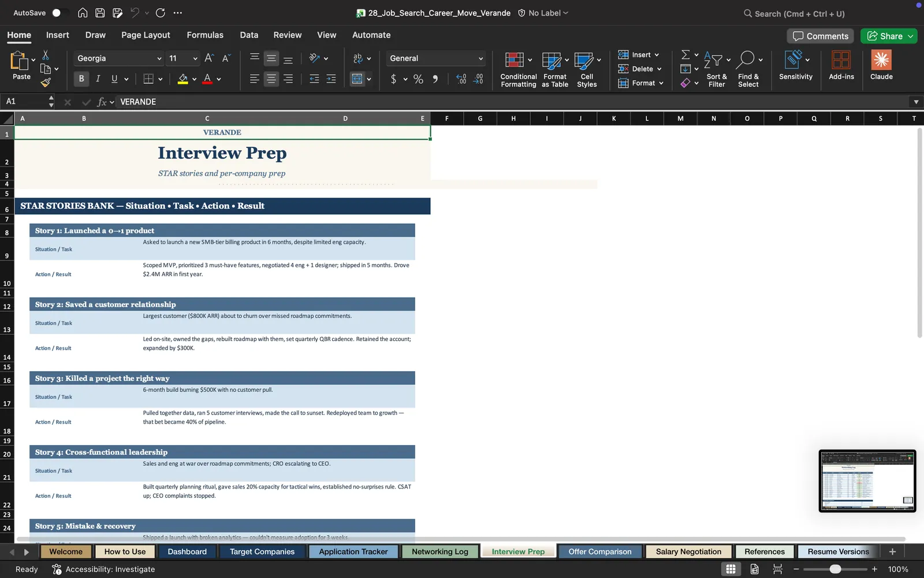Toggle middle vertical alignment
Screen dimensions: 924x578
(271, 58)
